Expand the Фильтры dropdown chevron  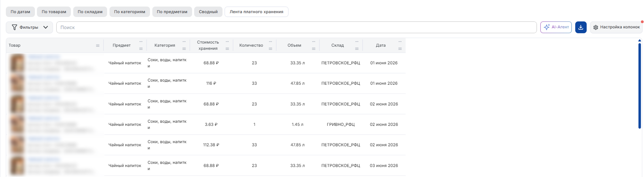pos(46,27)
